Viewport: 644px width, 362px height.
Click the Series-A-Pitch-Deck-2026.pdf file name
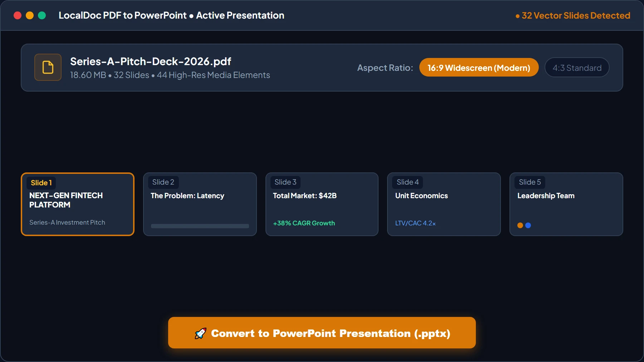pyautogui.click(x=151, y=62)
